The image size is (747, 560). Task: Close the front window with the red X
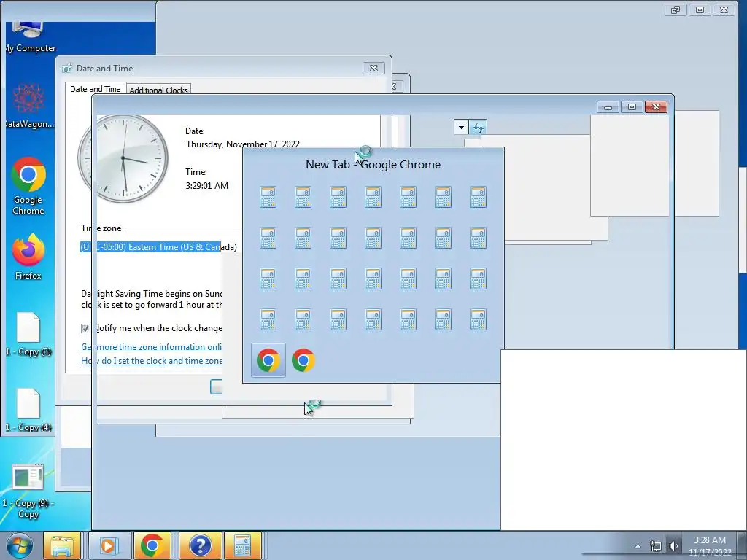656,107
